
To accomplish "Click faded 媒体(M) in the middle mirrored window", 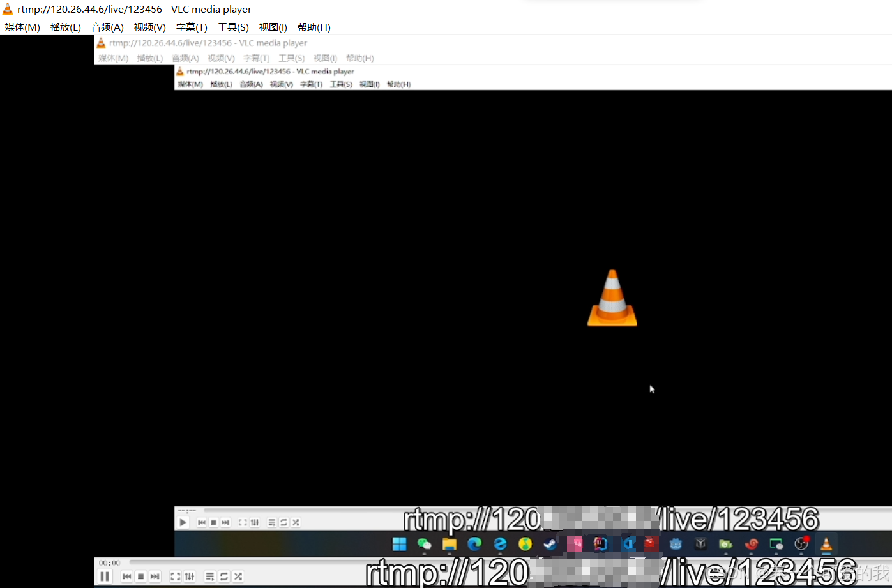I will point(114,58).
